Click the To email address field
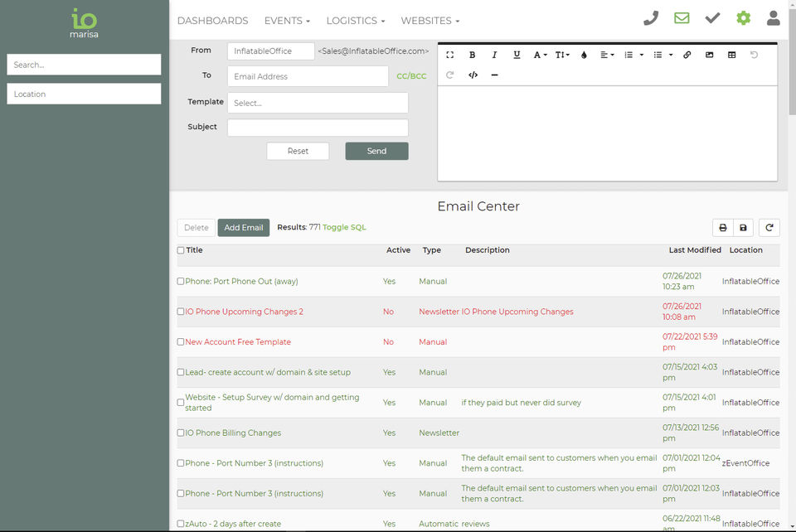796x532 pixels. 308,76
